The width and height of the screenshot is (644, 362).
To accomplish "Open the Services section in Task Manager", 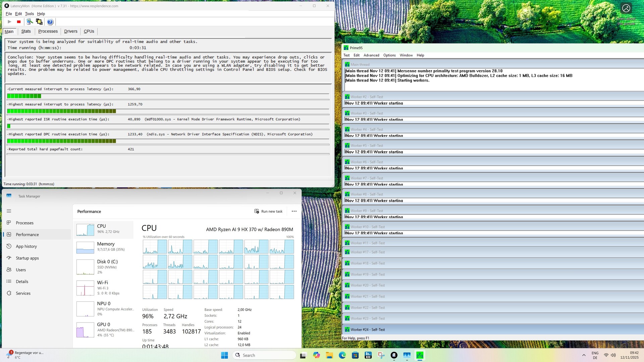I will click(23, 293).
